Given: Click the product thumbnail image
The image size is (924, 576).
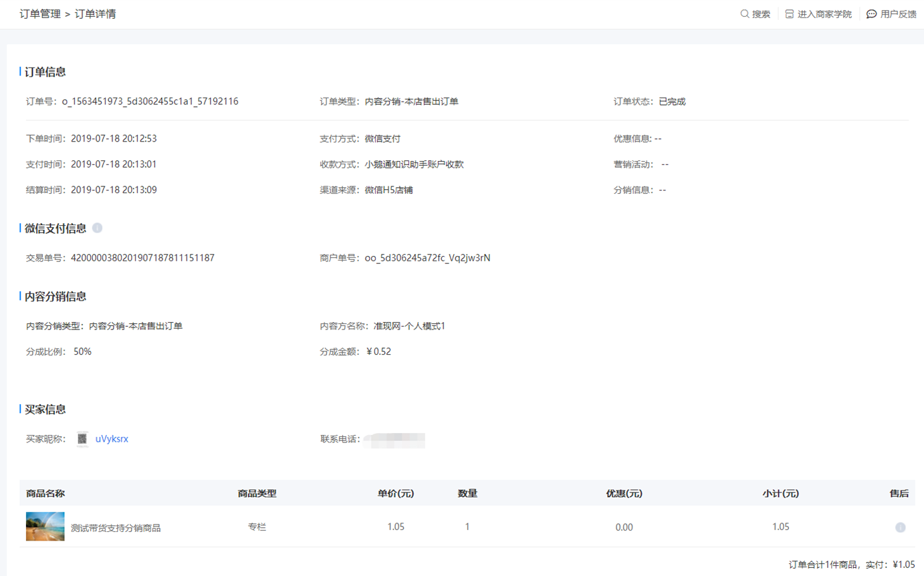Looking at the screenshot, I should 45,527.
